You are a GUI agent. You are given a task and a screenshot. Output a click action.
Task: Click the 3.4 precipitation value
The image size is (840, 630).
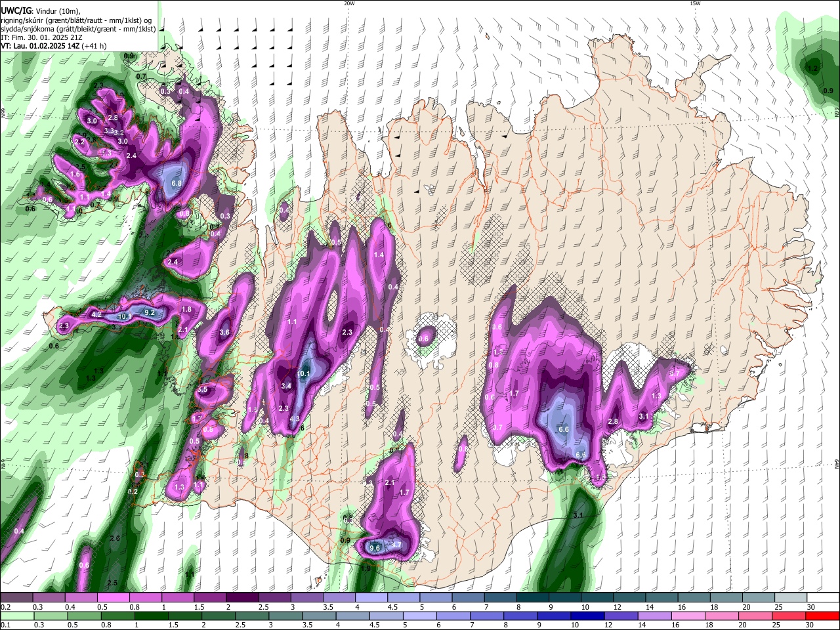(286, 386)
